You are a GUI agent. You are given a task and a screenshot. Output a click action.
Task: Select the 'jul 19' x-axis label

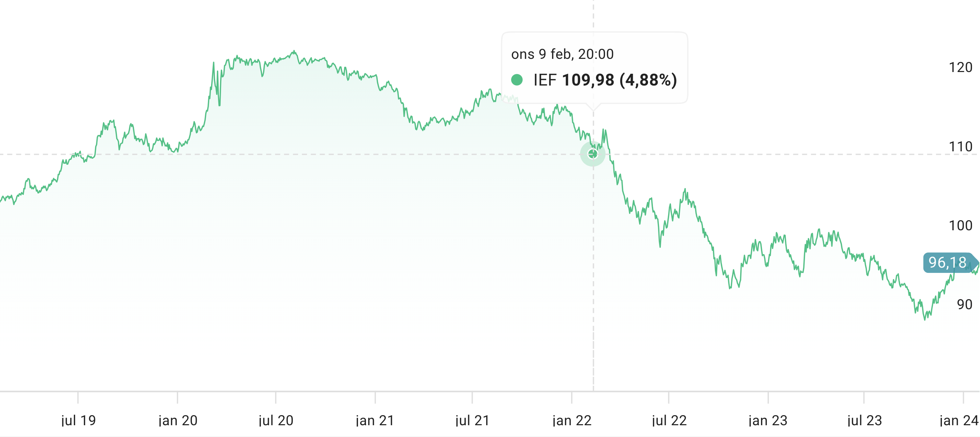click(x=78, y=420)
